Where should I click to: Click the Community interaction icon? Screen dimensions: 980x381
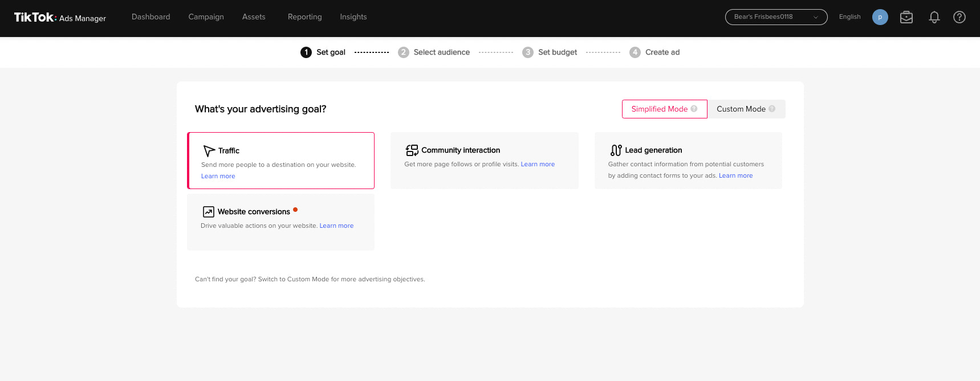click(x=412, y=150)
